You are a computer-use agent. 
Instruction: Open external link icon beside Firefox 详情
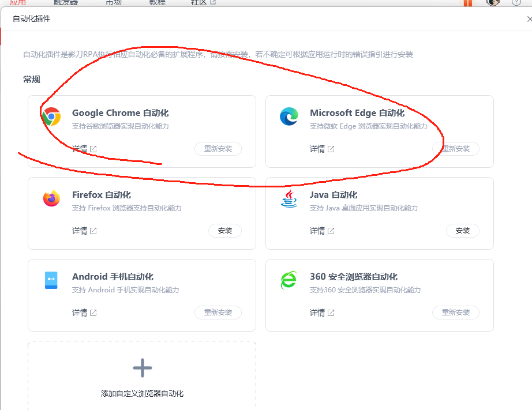coord(93,231)
